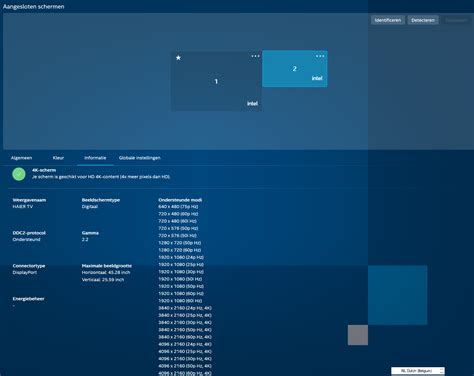474x376 pixels.
Task: Click the 640 x 480 mode entry
Action: (178, 206)
